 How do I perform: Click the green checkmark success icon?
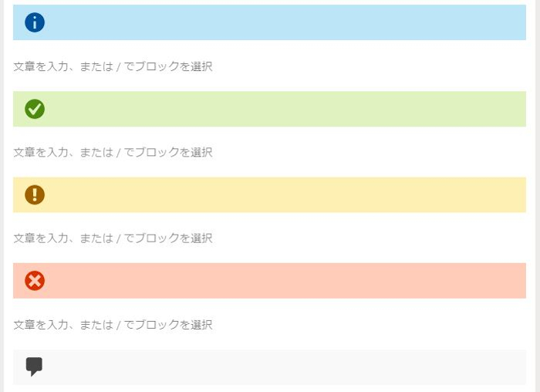[x=35, y=109]
